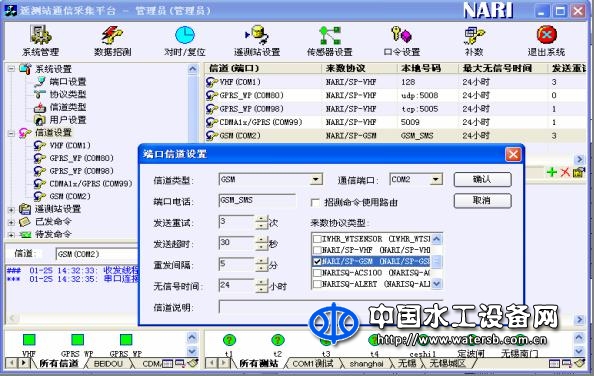Open 口令设置 key icon

point(402,40)
